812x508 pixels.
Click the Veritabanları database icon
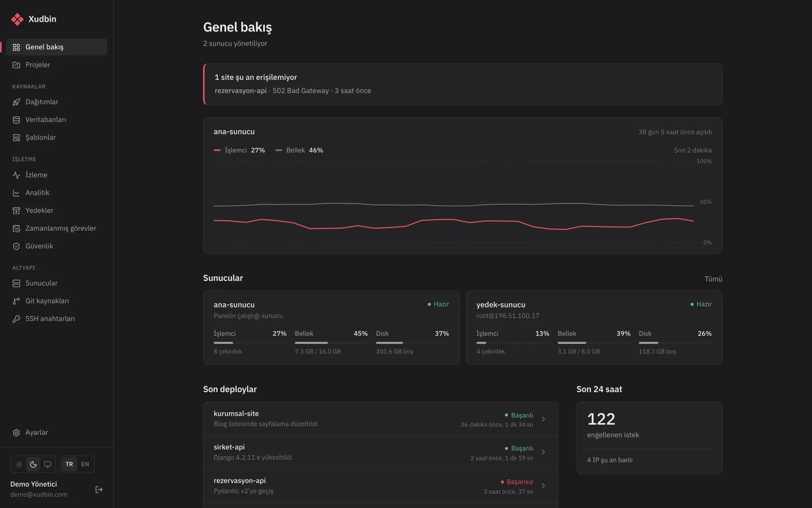click(16, 120)
